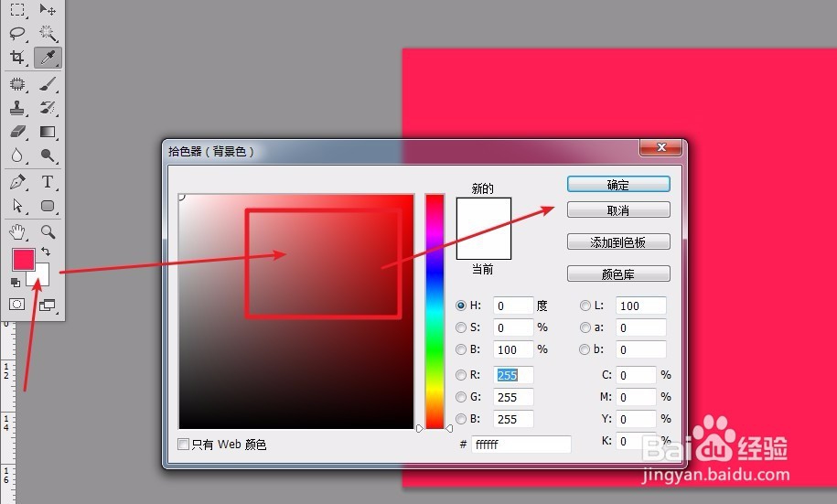
Task: Click the H hue value field
Action: [x=513, y=306]
